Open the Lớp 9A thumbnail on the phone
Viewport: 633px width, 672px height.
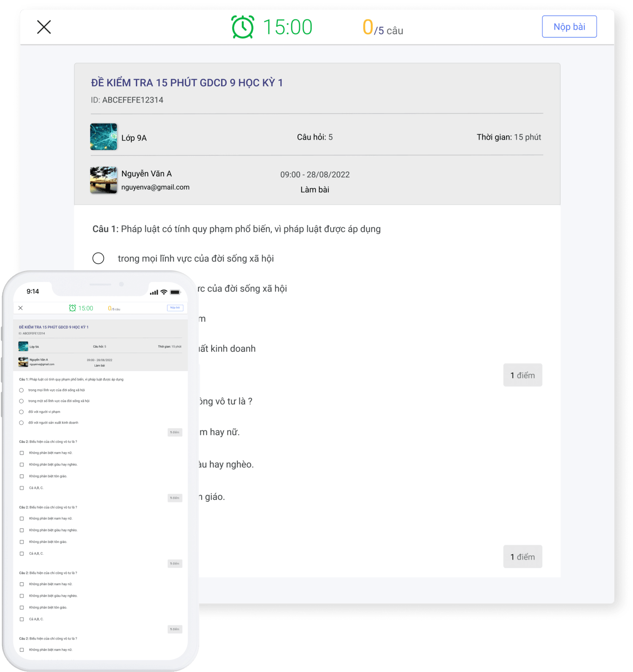(x=23, y=346)
